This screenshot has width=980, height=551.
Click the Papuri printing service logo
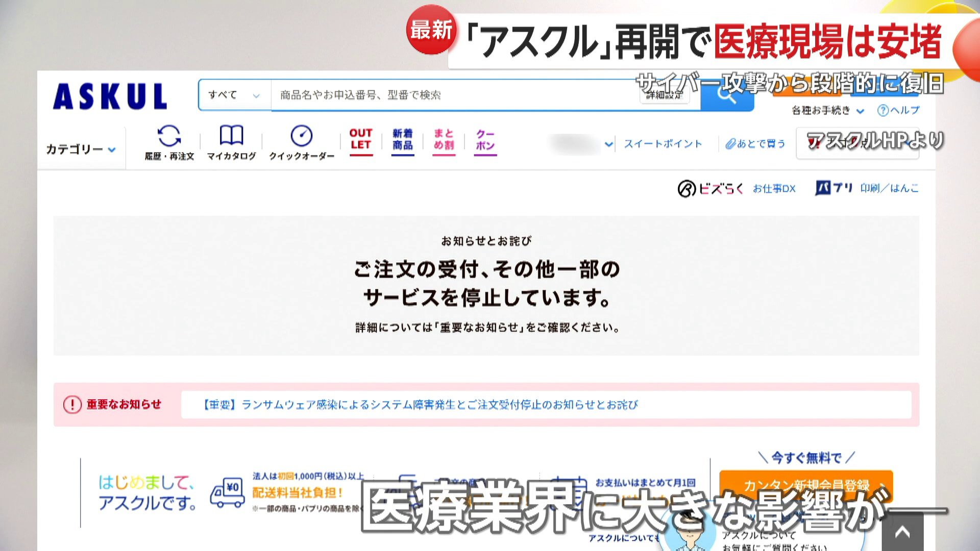coord(834,188)
